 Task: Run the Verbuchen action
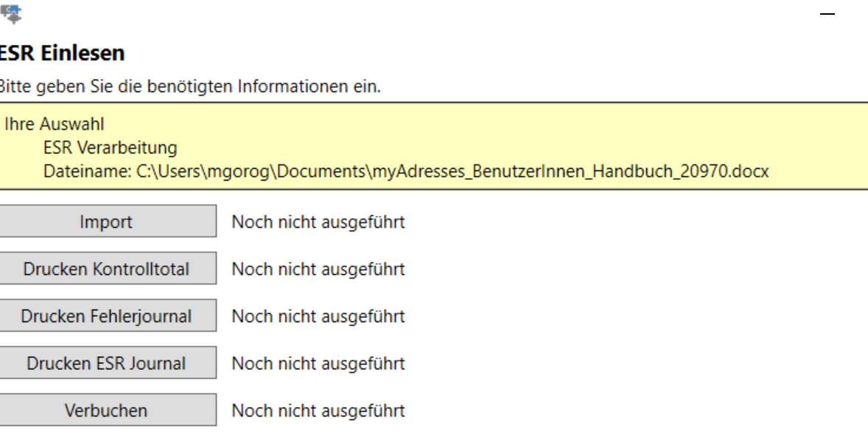pos(107,411)
